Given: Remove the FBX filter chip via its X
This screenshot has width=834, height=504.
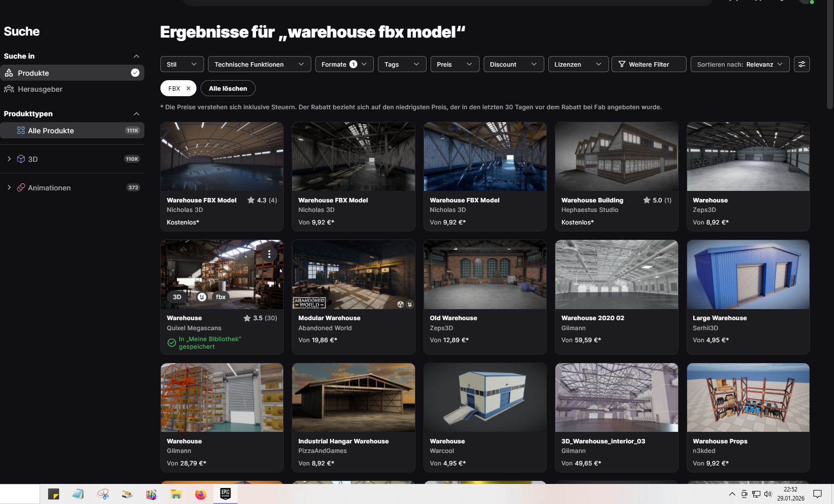Looking at the screenshot, I should [x=188, y=89].
